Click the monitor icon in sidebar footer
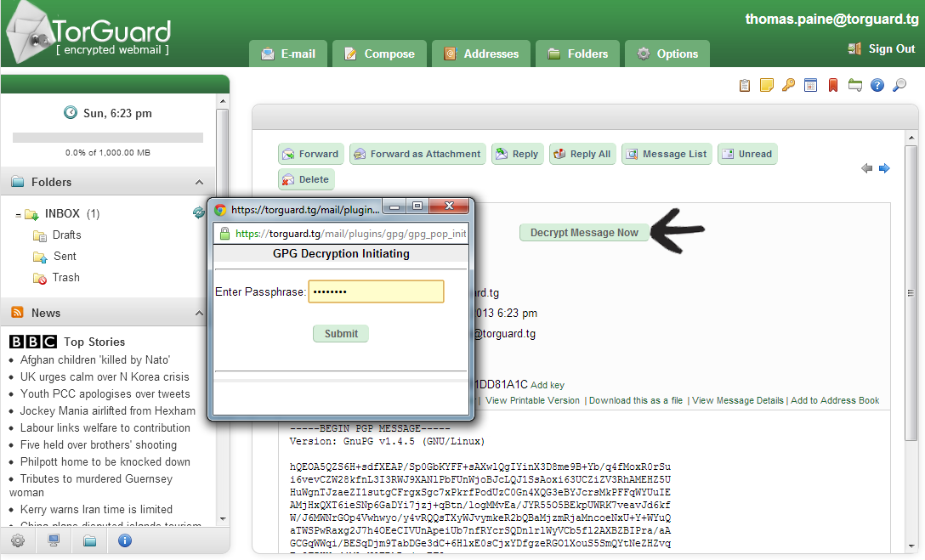Screen dimensions: 925x560 54,540
